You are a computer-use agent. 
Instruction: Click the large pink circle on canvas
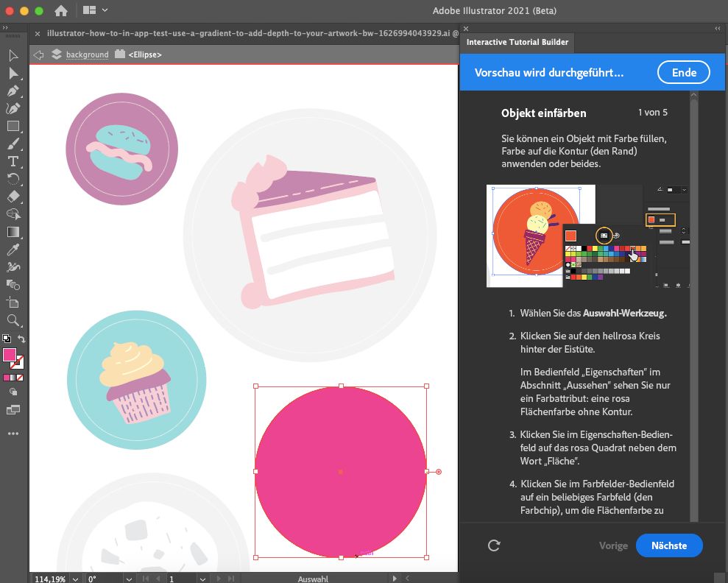340,472
